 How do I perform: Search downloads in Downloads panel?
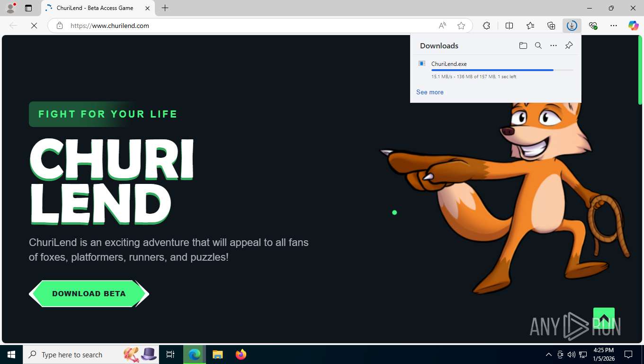[538, 45]
